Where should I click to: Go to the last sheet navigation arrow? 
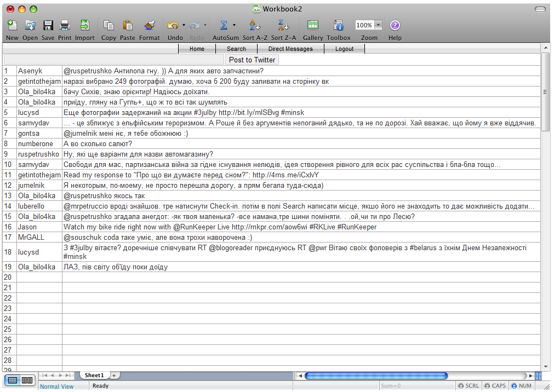[68, 376]
